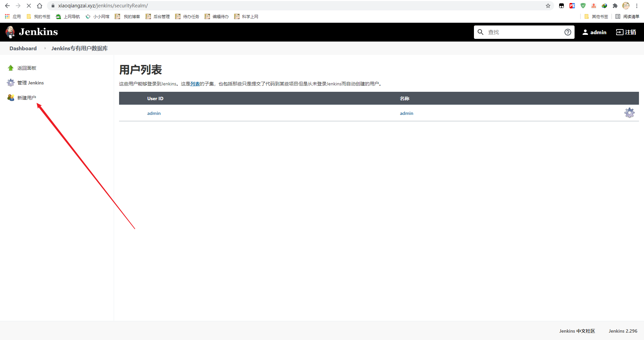Open 后台管理 bookmark
The image size is (644, 340).
click(x=158, y=16)
